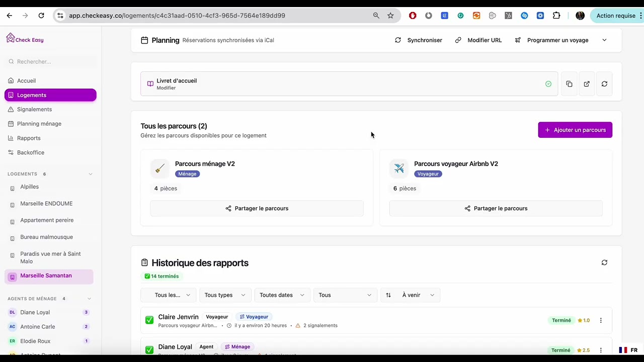Click the Ajouter un parcours button
The width and height of the screenshot is (644, 362).
tap(575, 130)
